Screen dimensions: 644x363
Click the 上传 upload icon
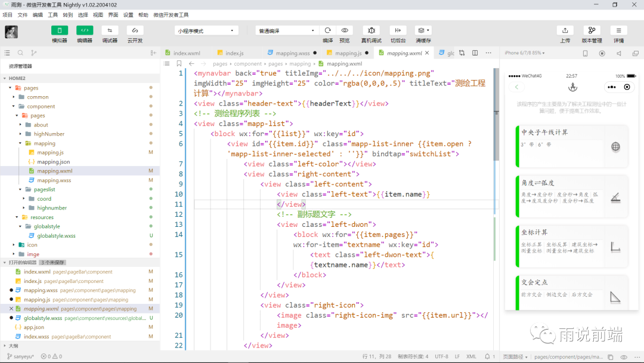(565, 30)
